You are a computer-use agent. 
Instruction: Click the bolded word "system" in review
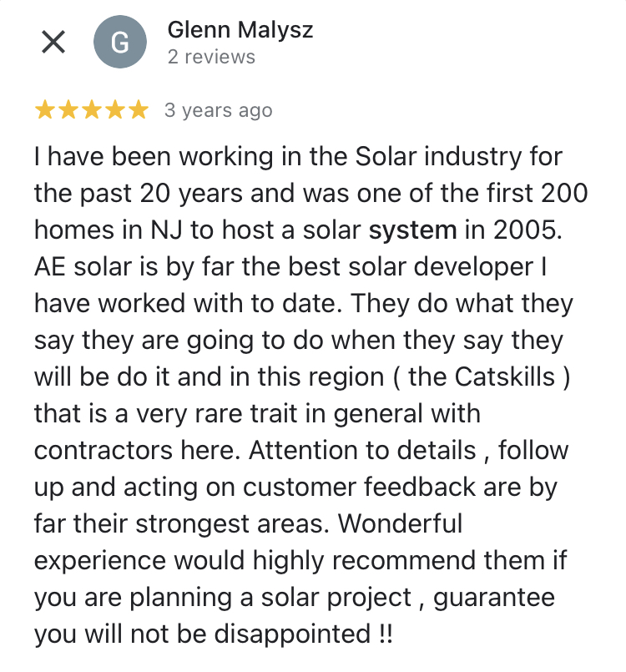pos(413,230)
